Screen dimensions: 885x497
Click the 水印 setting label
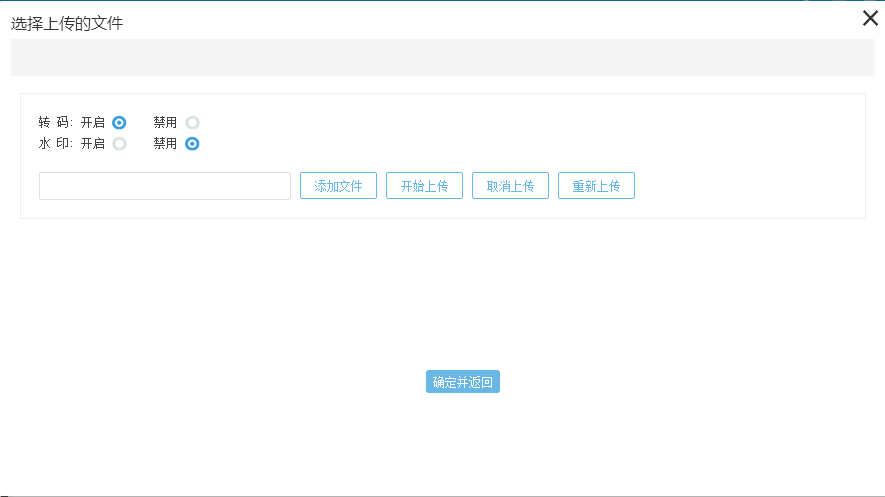55,144
